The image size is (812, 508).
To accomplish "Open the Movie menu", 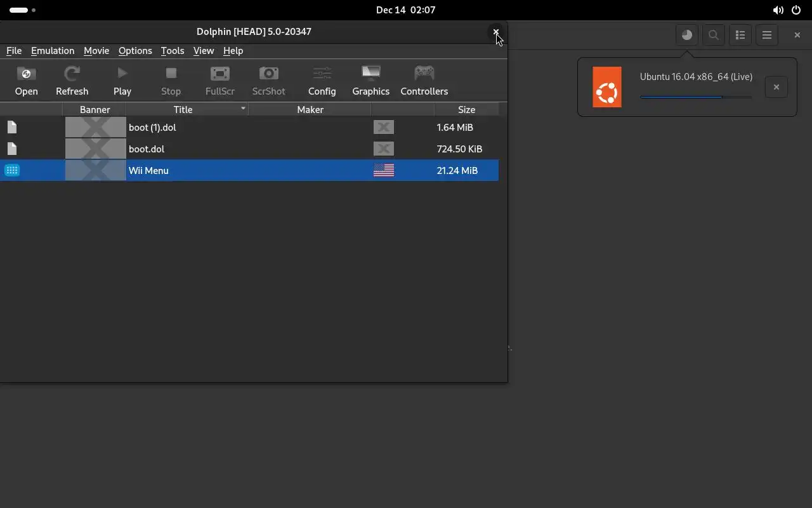I will click(x=96, y=51).
